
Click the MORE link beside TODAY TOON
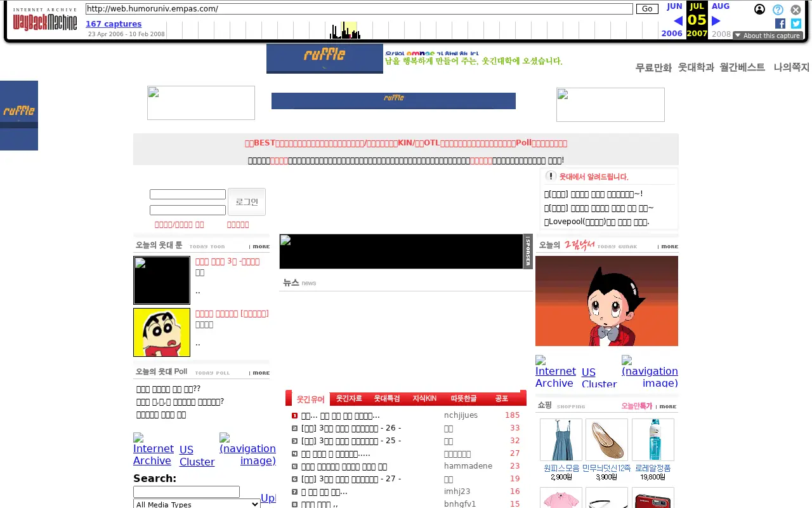click(x=261, y=246)
